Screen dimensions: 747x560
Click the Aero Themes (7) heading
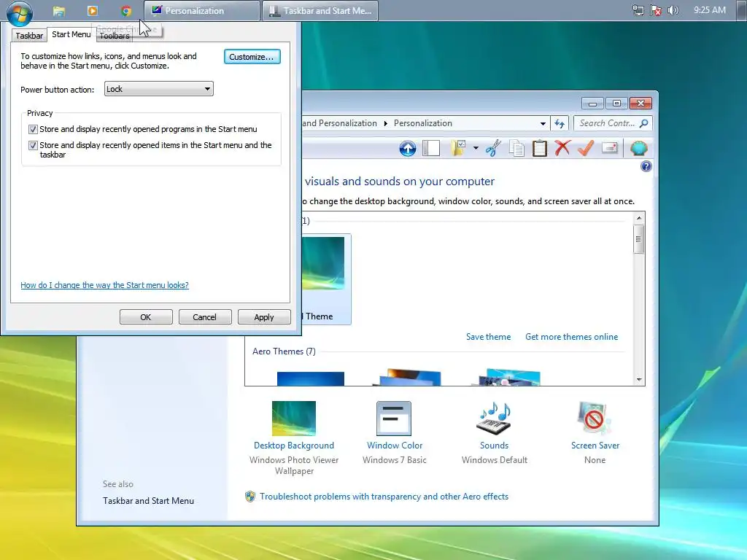coord(284,351)
